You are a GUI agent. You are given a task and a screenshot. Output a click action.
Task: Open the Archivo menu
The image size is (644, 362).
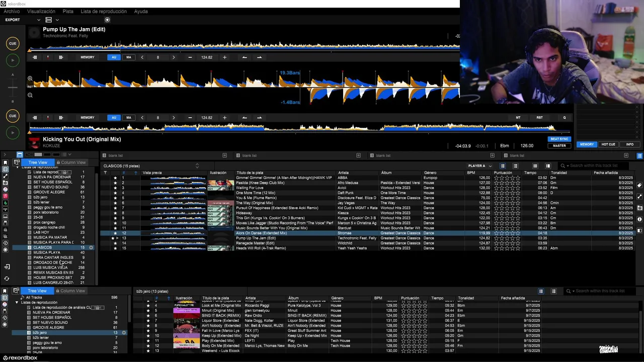pyautogui.click(x=12, y=11)
